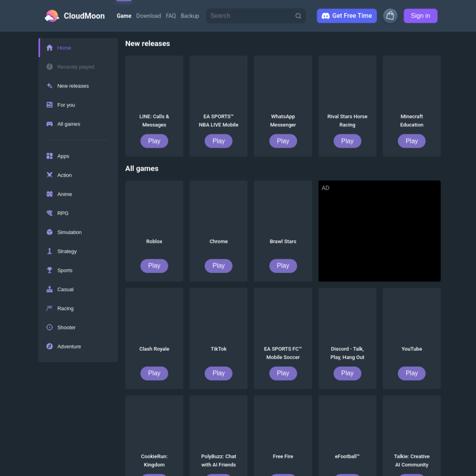The height and width of the screenshot is (476, 476).
Task: Play EA SPORTS NBA LIVE Mobile
Action: 218,141
